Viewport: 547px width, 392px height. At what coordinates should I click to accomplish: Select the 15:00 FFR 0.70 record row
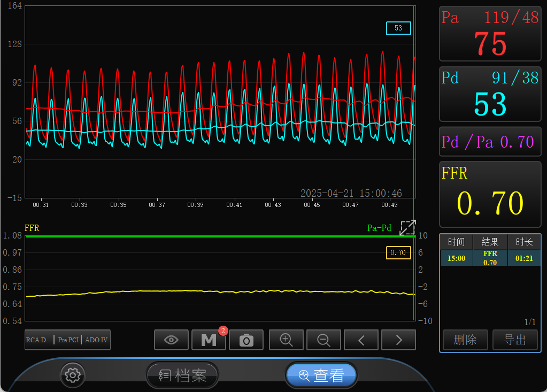point(490,258)
